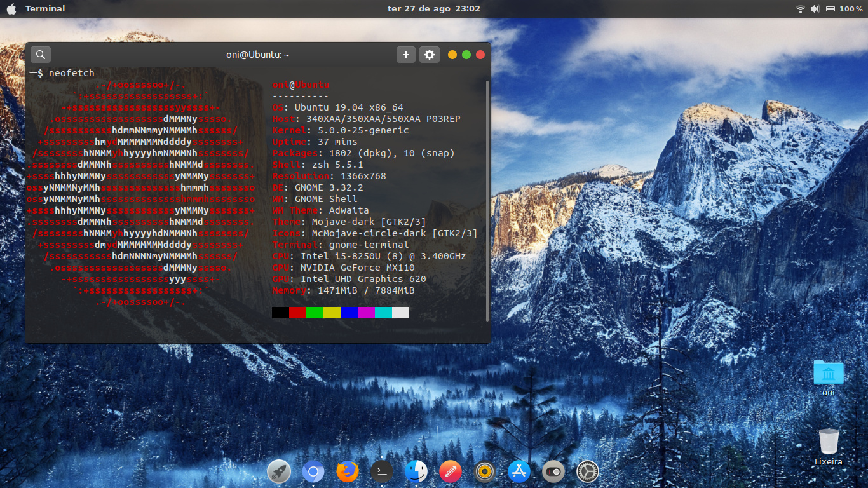868x488 pixels.
Task: Open the terminal gear settings menu
Action: point(430,55)
